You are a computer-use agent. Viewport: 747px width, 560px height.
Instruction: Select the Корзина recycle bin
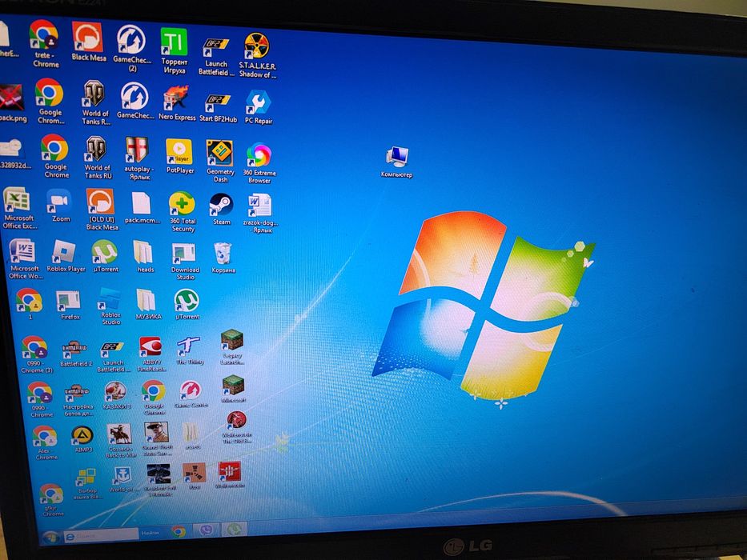coord(223,257)
